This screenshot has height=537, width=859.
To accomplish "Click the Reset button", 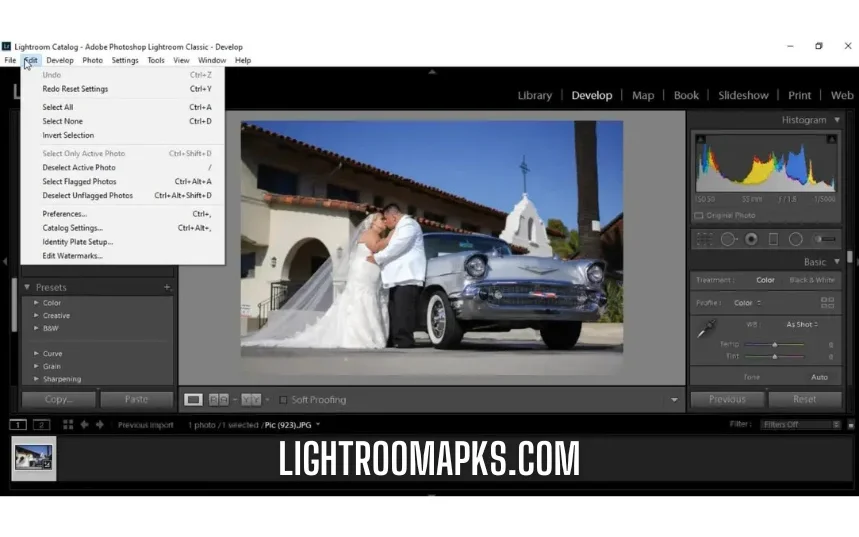I will click(x=804, y=399).
